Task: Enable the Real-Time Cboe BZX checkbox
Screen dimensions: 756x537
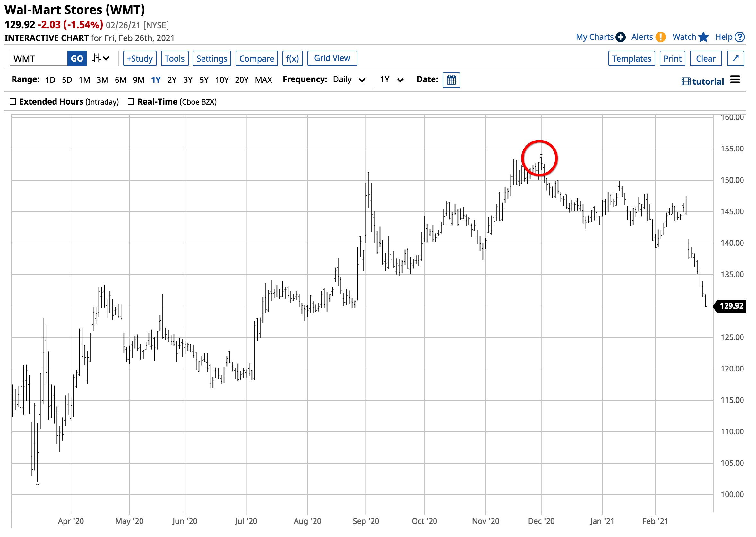Action: [x=131, y=101]
